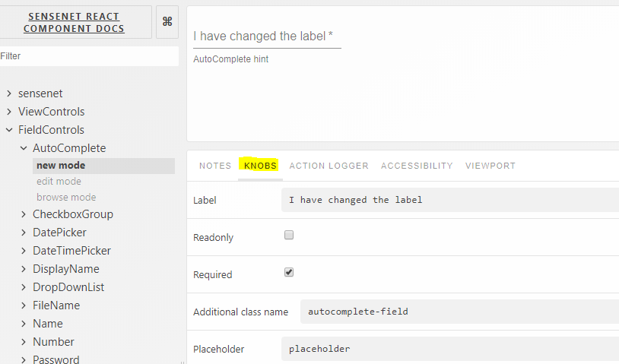Click the keyboard shortcuts command icon
Screen dimensions: 619x364
(167, 22)
